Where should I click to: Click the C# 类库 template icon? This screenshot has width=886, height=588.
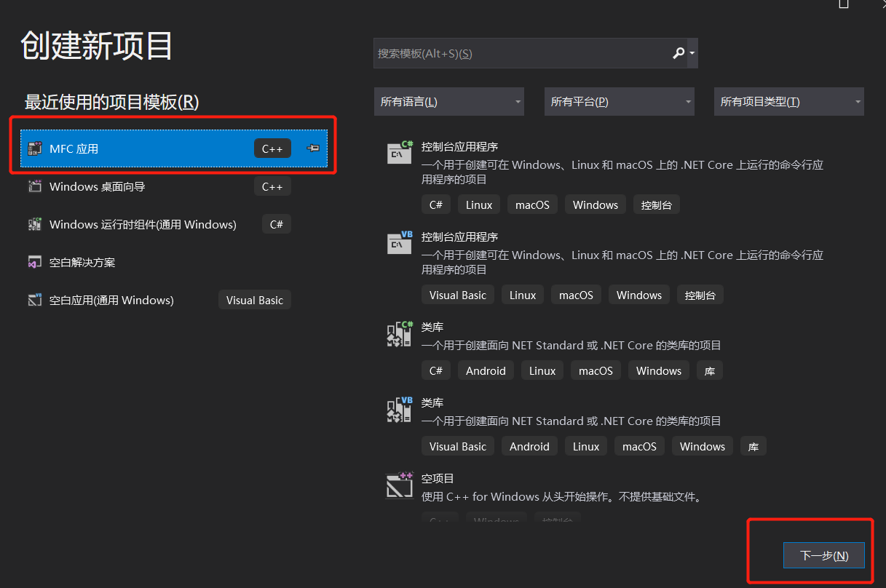point(400,333)
